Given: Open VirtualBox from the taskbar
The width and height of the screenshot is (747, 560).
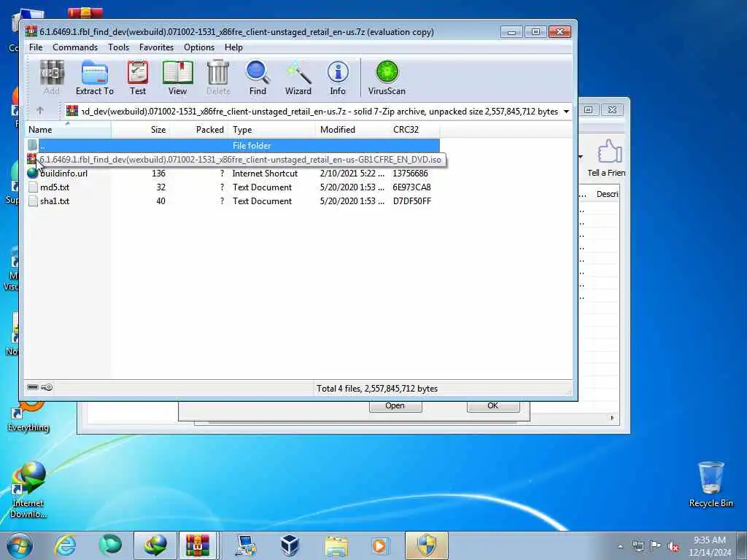Looking at the screenshot, I should coord(290,545).
